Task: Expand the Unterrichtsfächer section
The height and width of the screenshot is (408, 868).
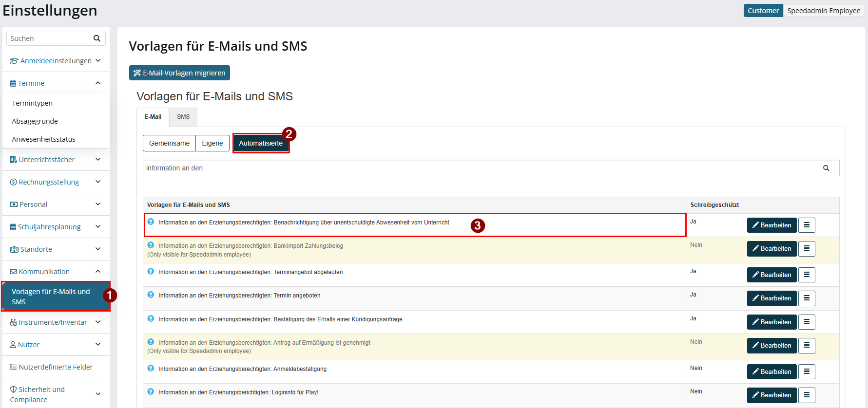Action: tap(56, 160)
